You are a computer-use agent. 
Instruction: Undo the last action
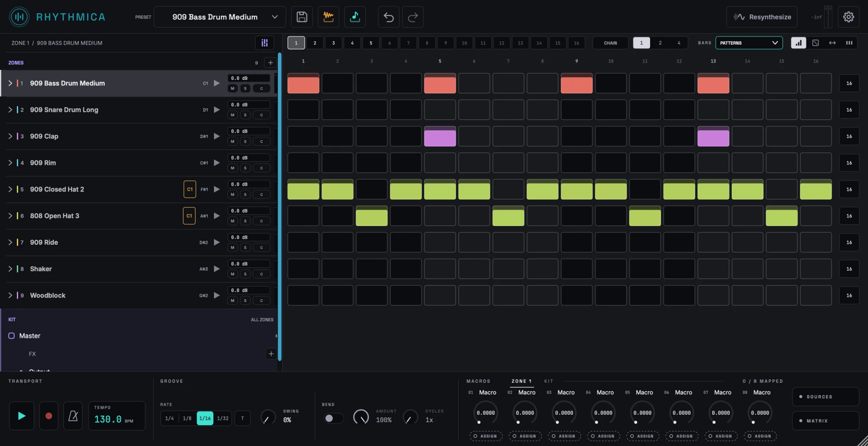[x=388, y=17]
